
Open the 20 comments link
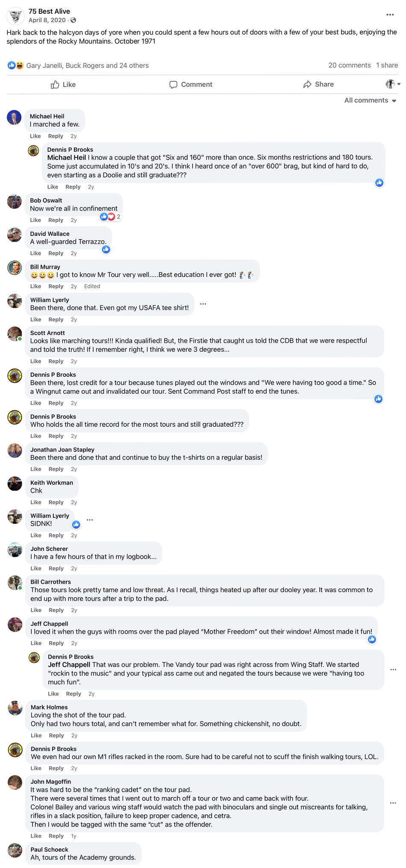349,65
